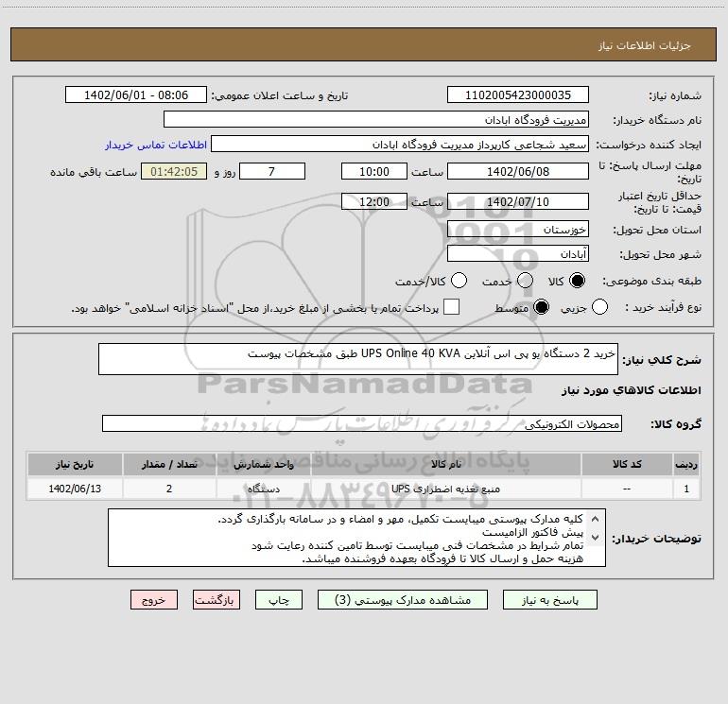Click the جزئیات اطلاعات نیاز header title

coord(645,45)
